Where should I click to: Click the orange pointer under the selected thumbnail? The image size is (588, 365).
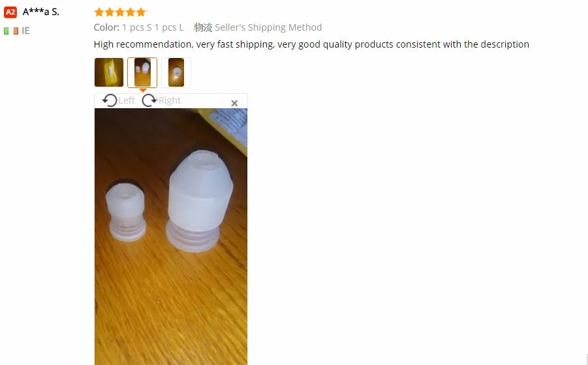(x=142, y=90)
